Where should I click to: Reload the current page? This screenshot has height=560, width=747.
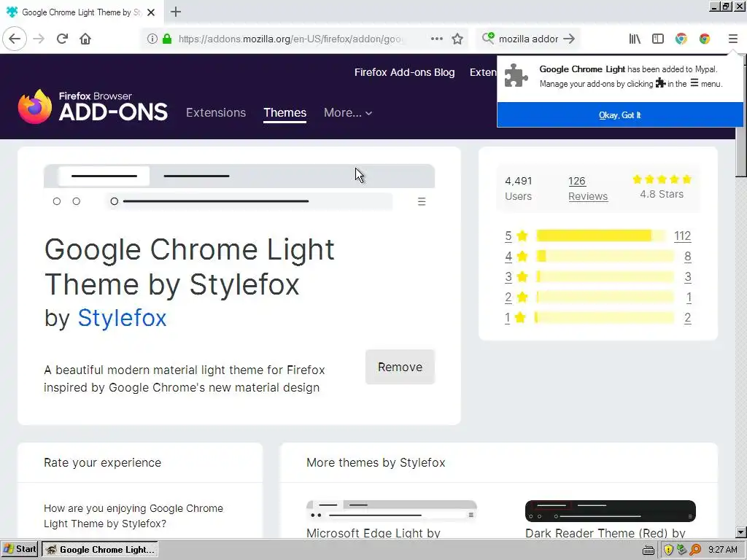62,39
